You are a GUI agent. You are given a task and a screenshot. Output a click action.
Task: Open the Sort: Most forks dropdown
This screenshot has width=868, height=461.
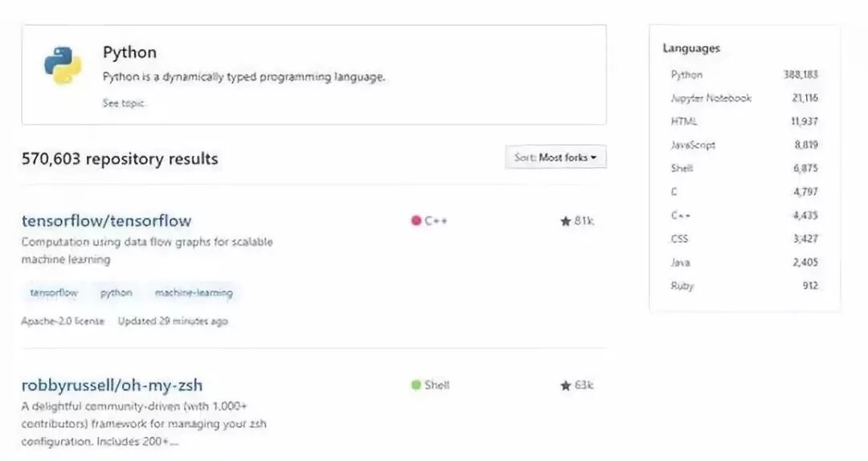tap(555, 157)
